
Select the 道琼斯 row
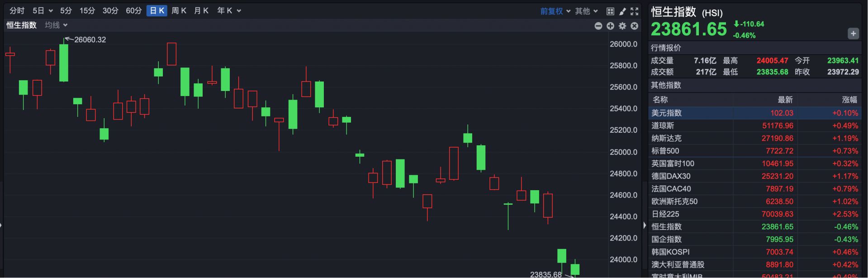click(754, 125)
